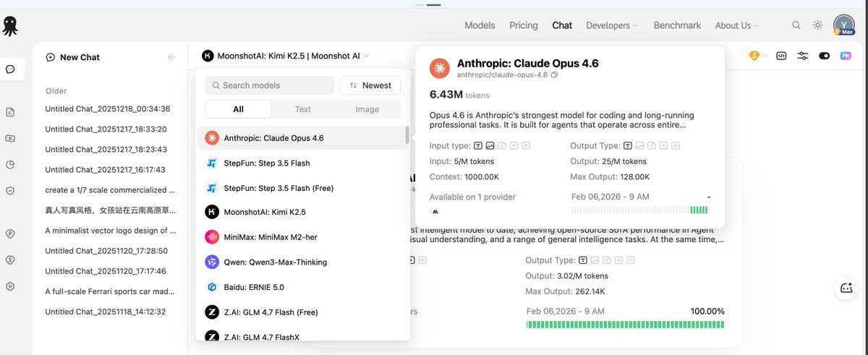The width and height of the screenshot is (868, 355).
Task: Open Untitled Chat_20251118_14:12:32
Action: (x=106, y=312)
